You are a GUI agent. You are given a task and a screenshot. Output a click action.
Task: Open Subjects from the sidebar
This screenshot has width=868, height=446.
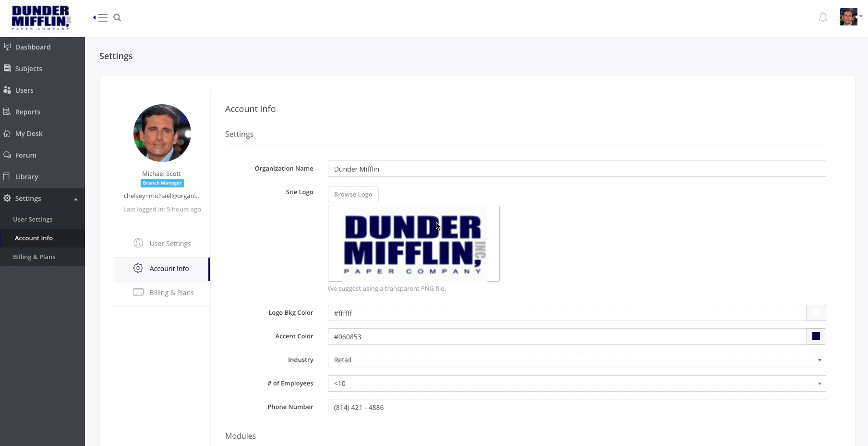point(29,69)
